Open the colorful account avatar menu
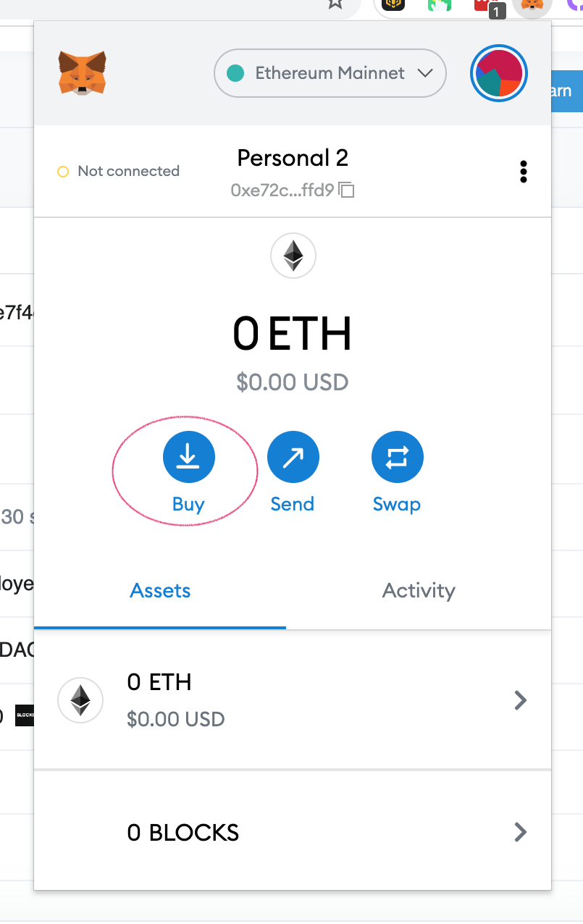583x924 pixels. [x=499, y=73]
